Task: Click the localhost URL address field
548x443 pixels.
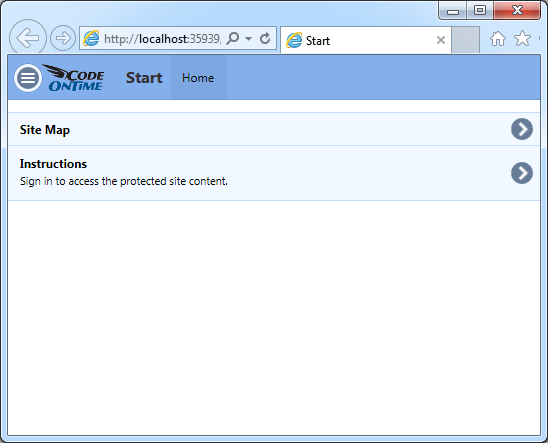Action: [163, 39]
